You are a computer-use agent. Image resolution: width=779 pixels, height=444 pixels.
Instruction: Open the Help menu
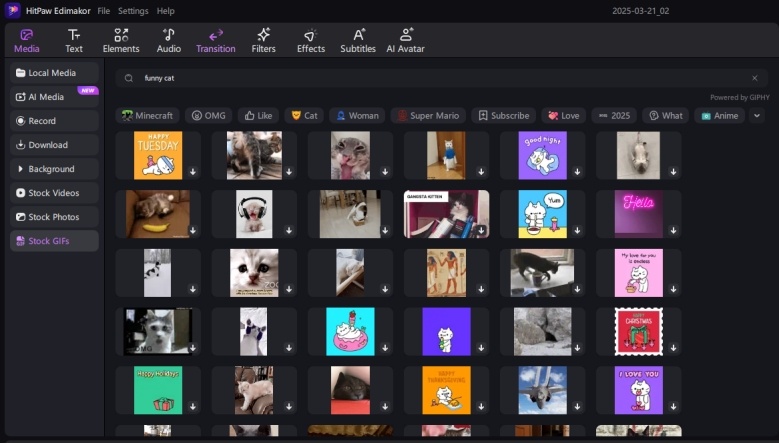[166, 11]
